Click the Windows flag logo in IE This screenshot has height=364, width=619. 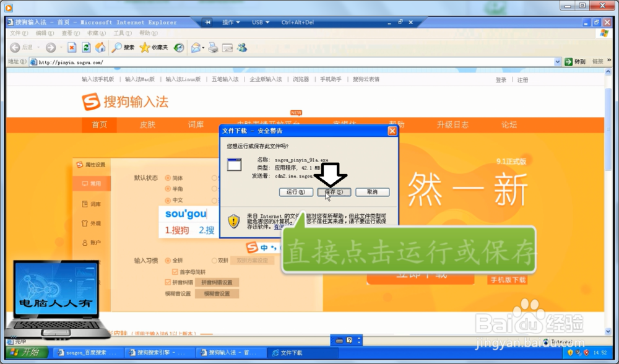[604, 33]
